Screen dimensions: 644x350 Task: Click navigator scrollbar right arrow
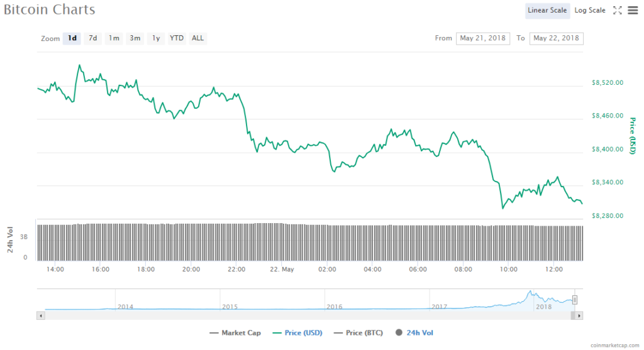coord(580,315)
